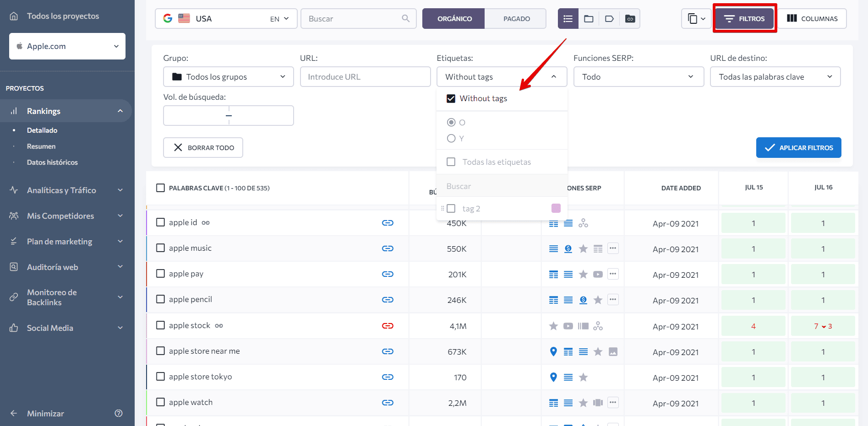Open Todos los proyectos link
868x426 pixels.
click(63, 16)
